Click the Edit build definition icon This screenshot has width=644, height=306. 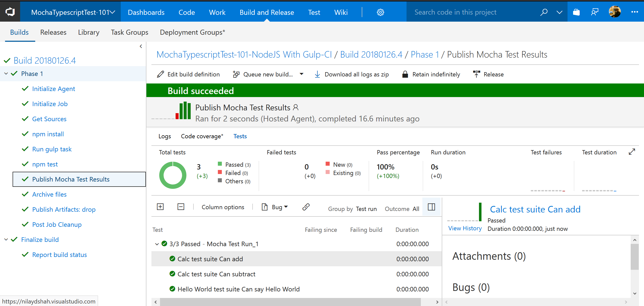click(x=161, y=74)
